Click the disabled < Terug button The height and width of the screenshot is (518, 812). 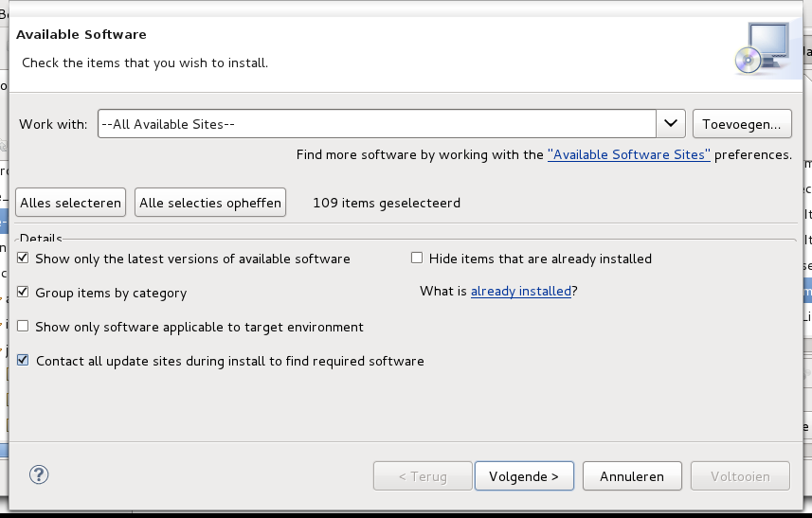pyautogui.click(x=423, y=476)
